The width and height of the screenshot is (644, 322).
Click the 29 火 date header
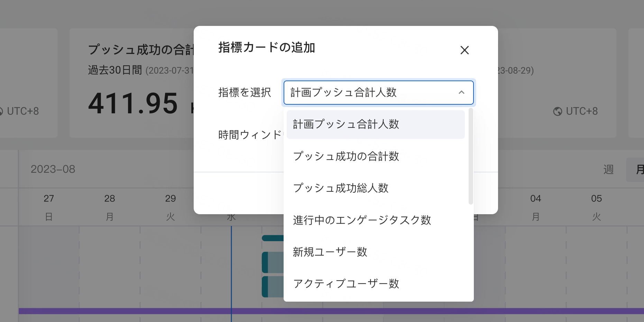click(x=171, y=207)
